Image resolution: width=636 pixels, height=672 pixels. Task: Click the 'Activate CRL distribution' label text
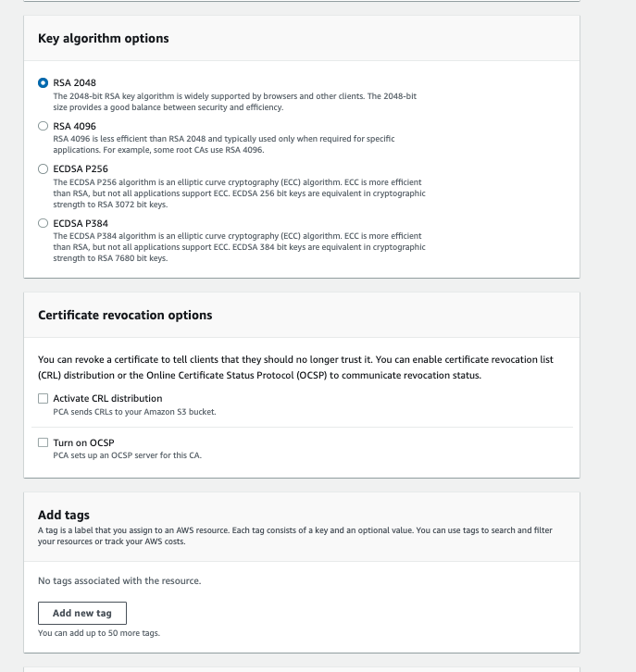107,398
